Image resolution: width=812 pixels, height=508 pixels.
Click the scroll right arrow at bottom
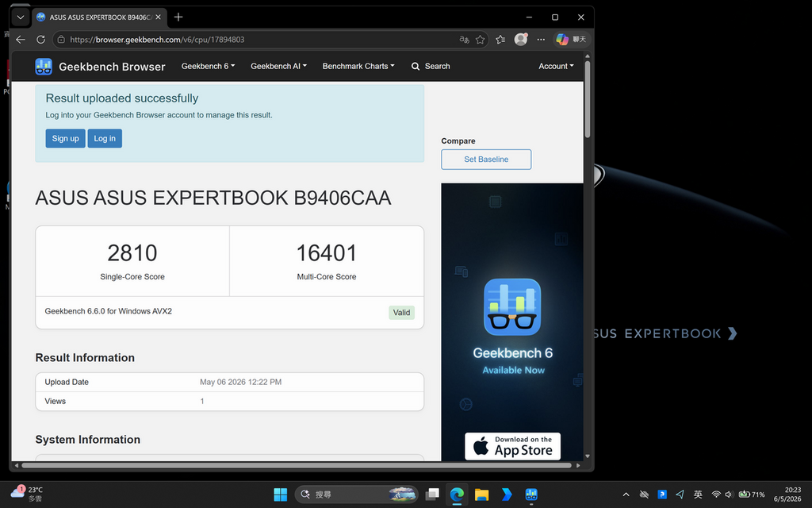[578, 465]
